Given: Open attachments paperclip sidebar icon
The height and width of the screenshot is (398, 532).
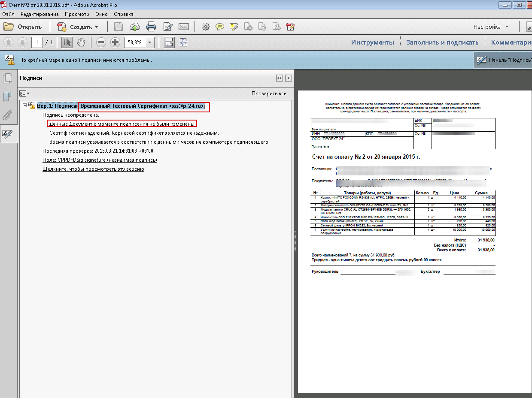Looking at the screenshot, I should coord(7,115).
